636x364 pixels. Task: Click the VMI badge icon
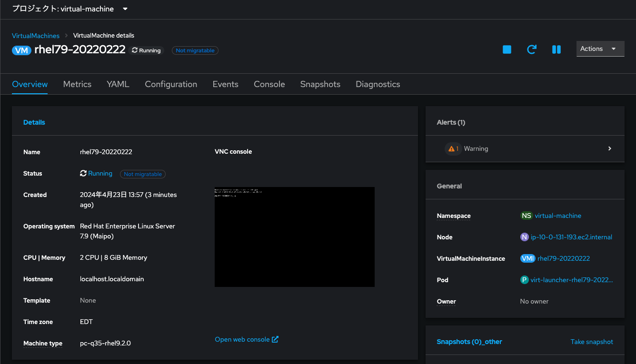528,258
